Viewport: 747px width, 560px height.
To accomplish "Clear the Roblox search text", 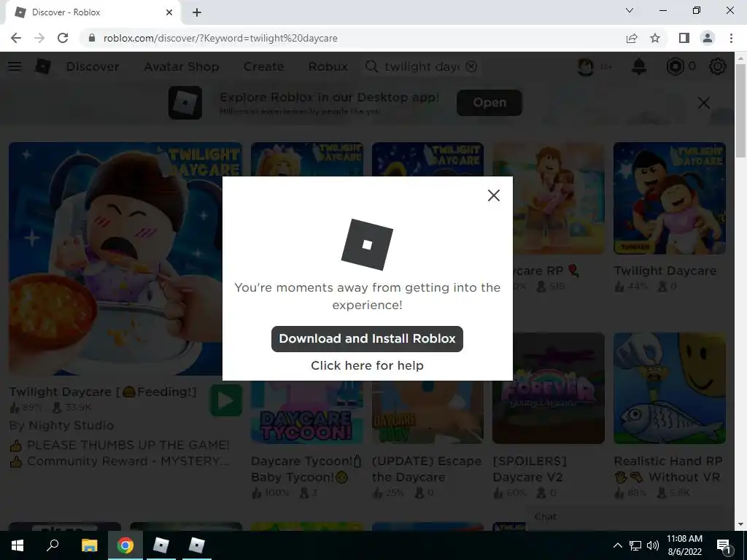I will click(x=471, y=66).
